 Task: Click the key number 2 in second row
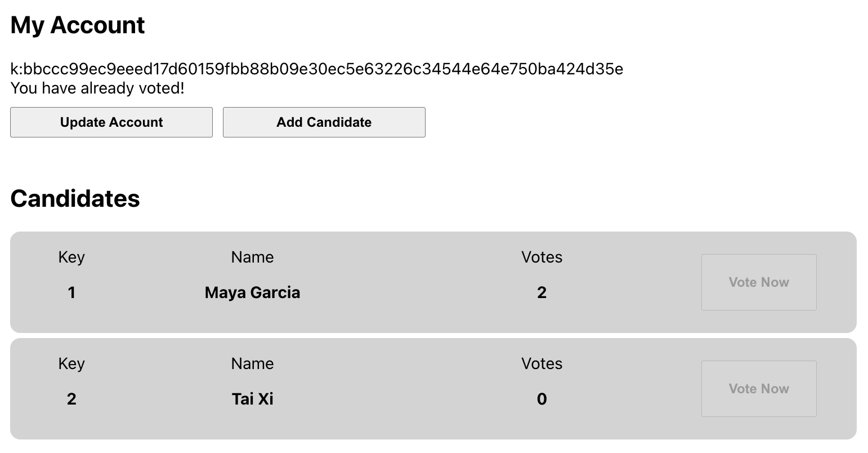71,398
